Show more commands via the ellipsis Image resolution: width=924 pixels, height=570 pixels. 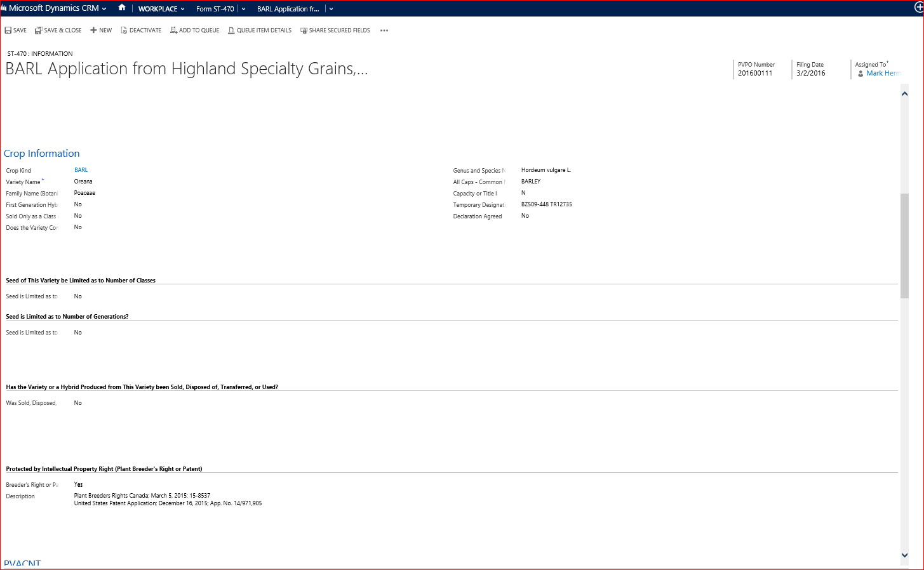384,30
